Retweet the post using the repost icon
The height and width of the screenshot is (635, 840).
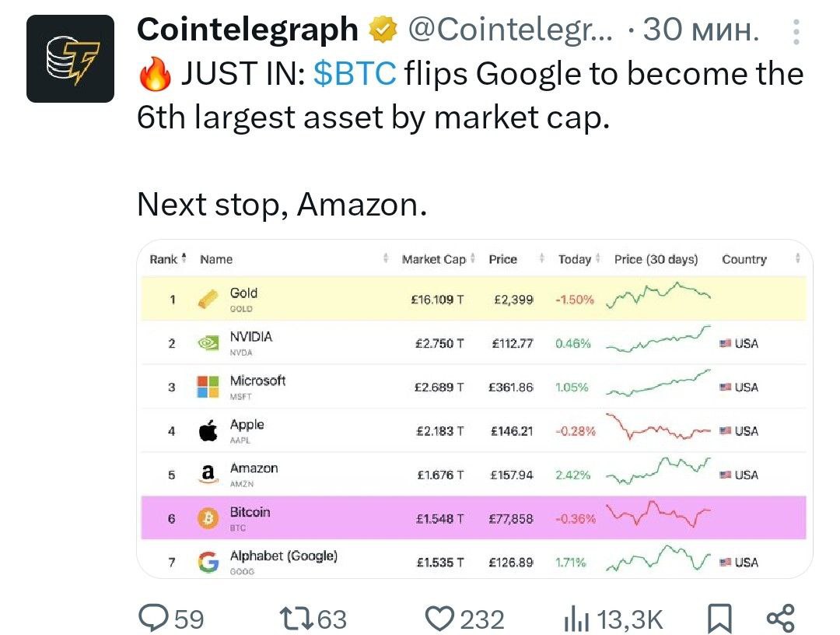click(x=296, y=619)
